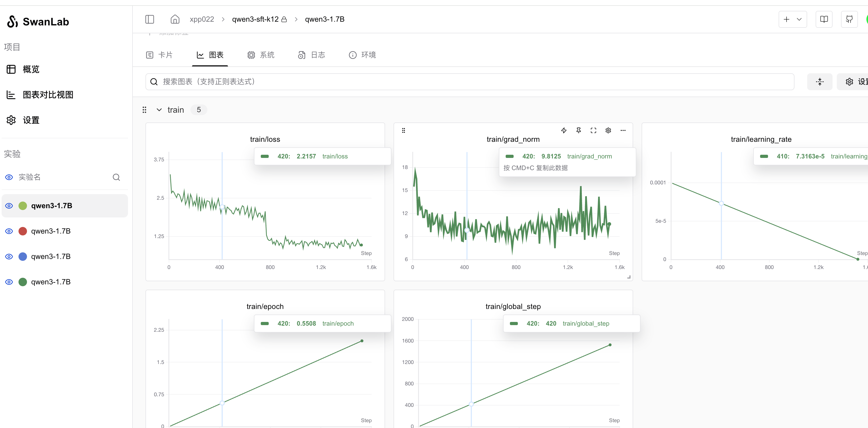Switch to 卡片 tab
The image size is (868, 428).
[x=159, y=55]
